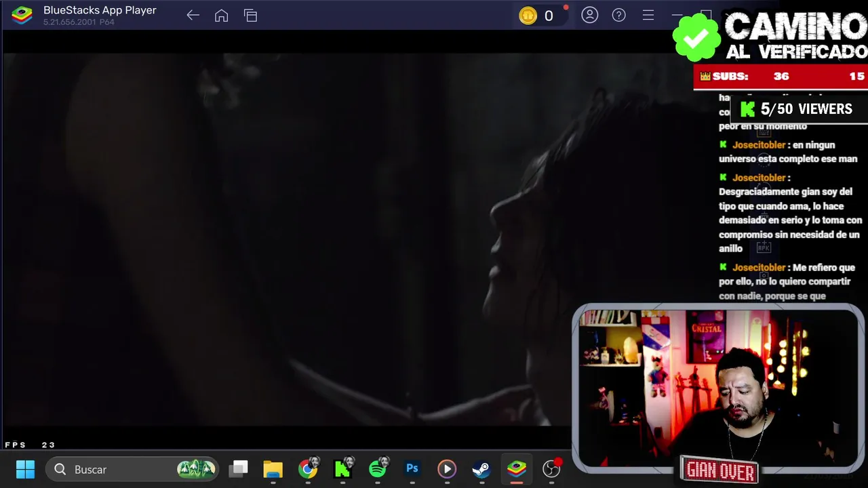Screen dimensions: 868x488
Task: Open Windows Start menu
Action: [25, 469]
